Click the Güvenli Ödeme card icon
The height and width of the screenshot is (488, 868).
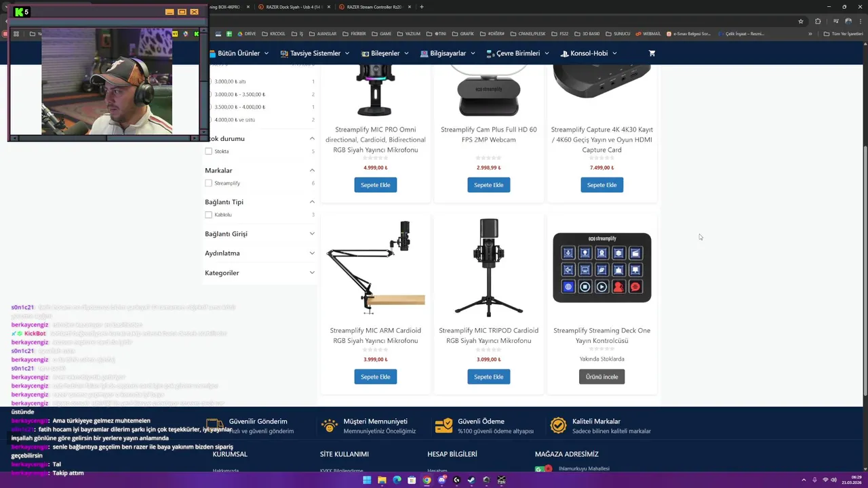point(443,425)
